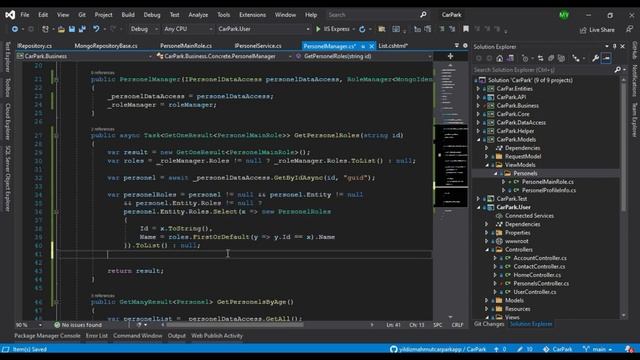This screenshot has height=360, width=640.
Task: Open the open-documents list dropdown arrow
Action: (457, 46)
